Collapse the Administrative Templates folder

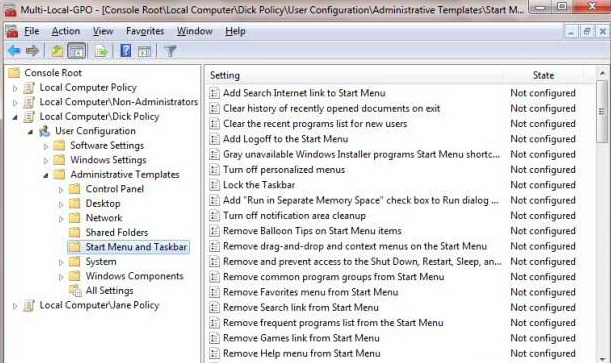(46, 175)
